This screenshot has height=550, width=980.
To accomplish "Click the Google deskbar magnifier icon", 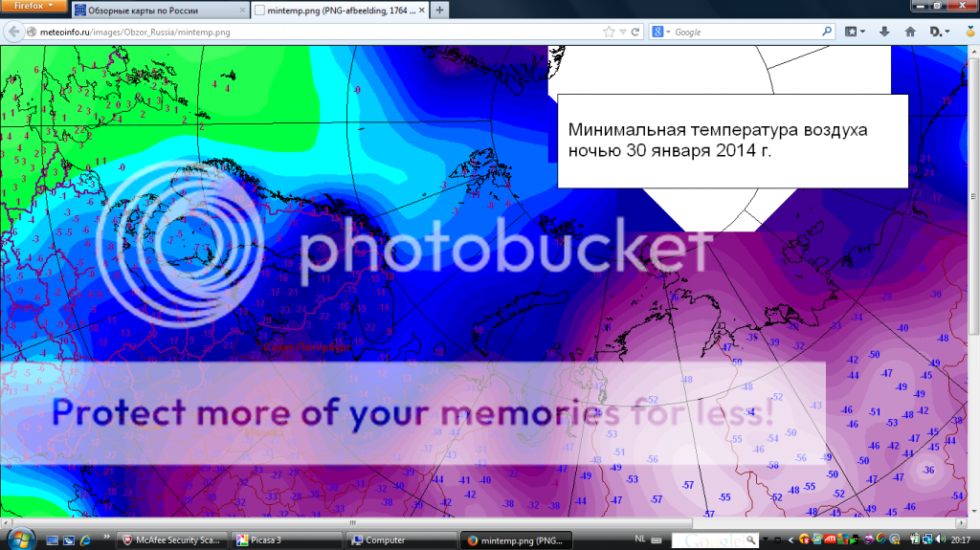I will coord(750,539).
